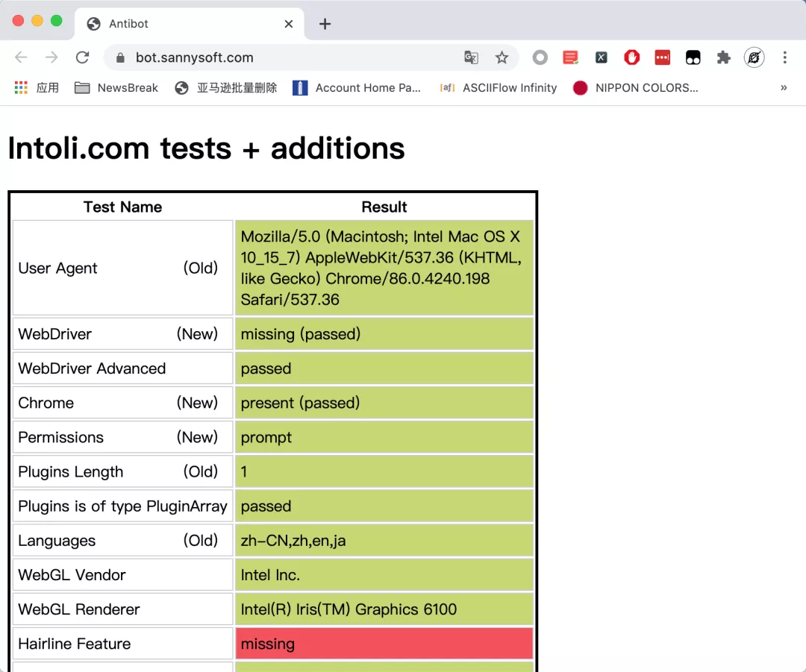Open the NewsBreak bookmarks folder
This screenshot has width=806, height=672.
click(x=116, y=88)
